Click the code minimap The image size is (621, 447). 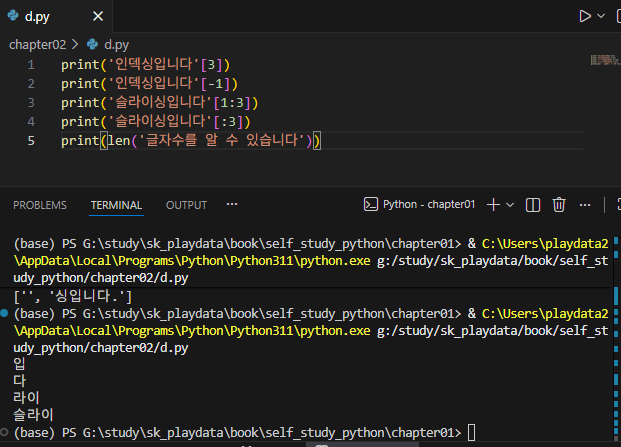click(605, 60)
